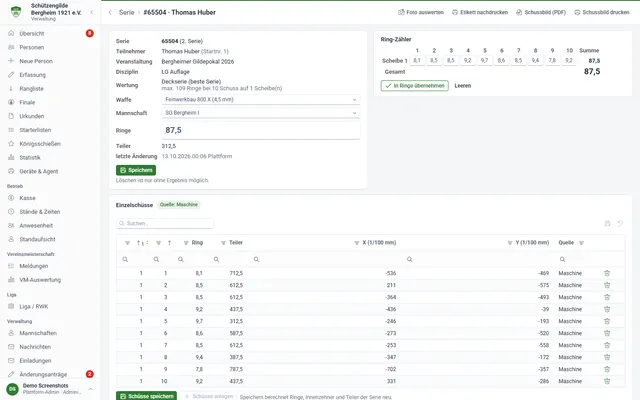Collapse the sidebar with the top chevron
This screenshot has width=640, height=400.
click(92, 12)
